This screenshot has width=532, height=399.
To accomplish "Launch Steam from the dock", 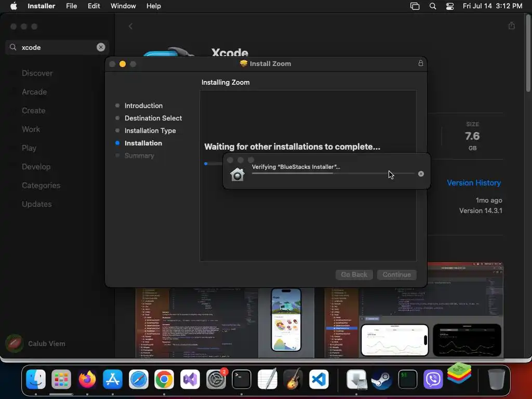I will pyautogui.click(x=382, y=379).
